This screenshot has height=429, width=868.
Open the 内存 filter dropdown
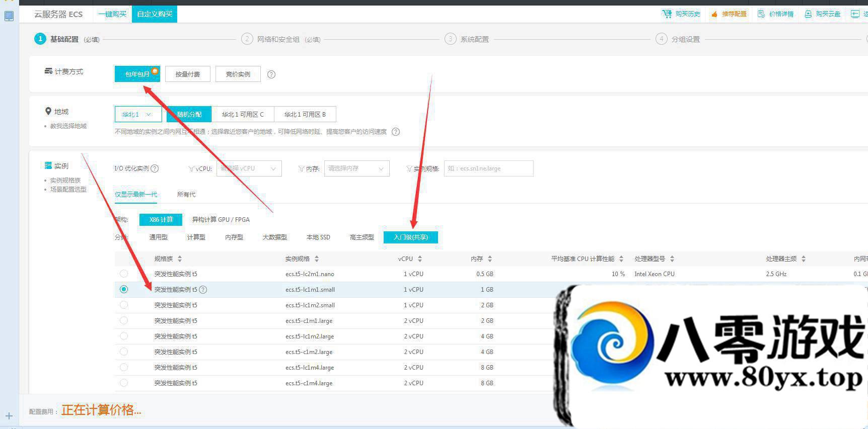[356, 168]
